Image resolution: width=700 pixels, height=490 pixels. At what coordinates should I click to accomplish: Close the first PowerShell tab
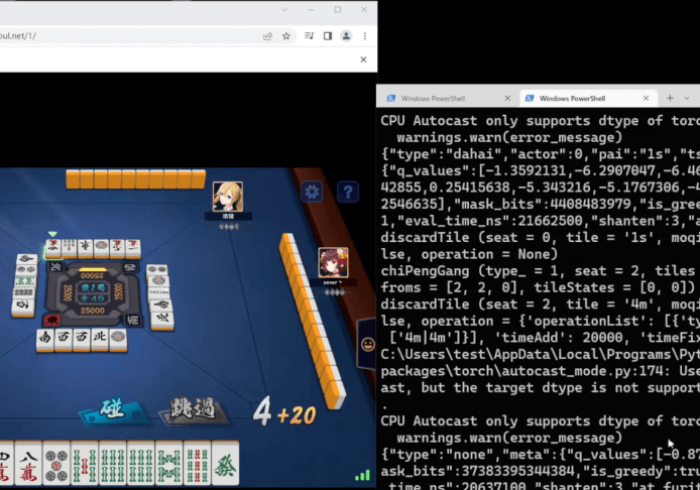507,98
